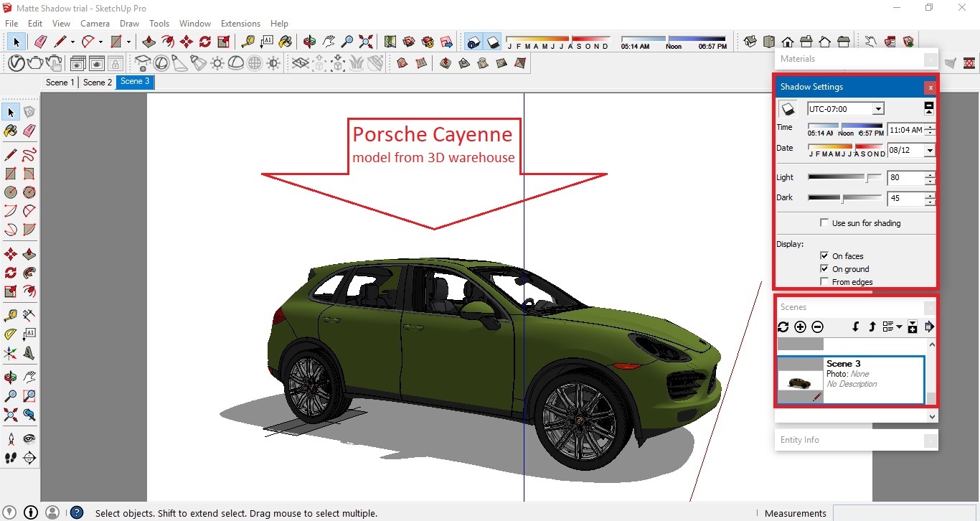Activate the Look Around eye tool
Screen dimensions: 980x521
[x=29, y=438]
